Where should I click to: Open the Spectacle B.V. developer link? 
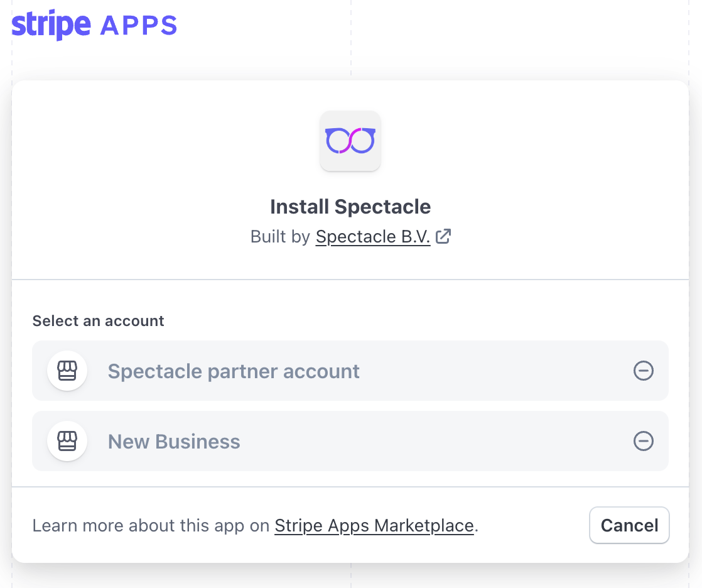pos(372,237)
